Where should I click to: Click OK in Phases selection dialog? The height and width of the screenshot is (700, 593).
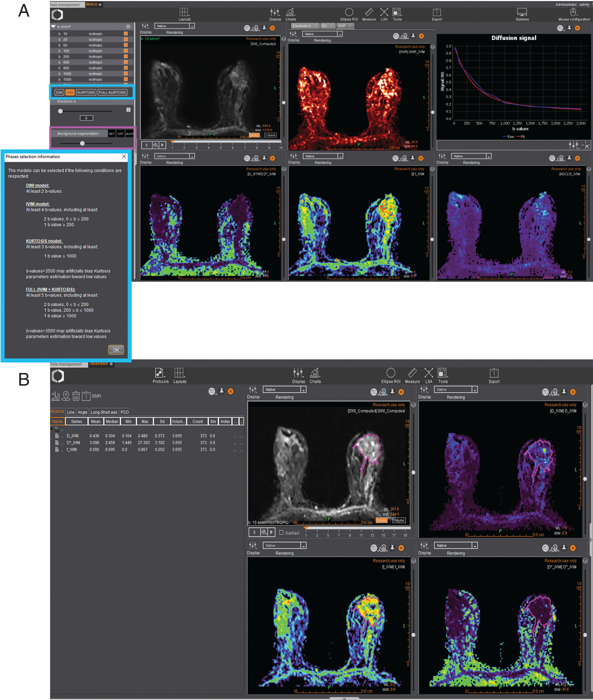[116, 350]
